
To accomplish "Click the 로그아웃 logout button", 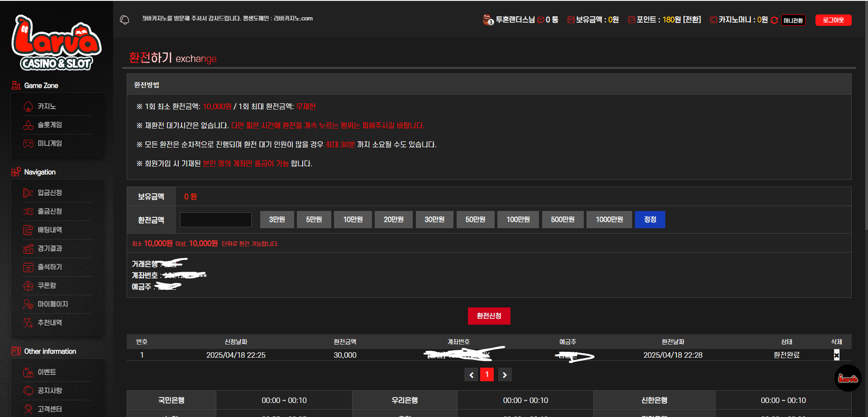I will 833,20.
